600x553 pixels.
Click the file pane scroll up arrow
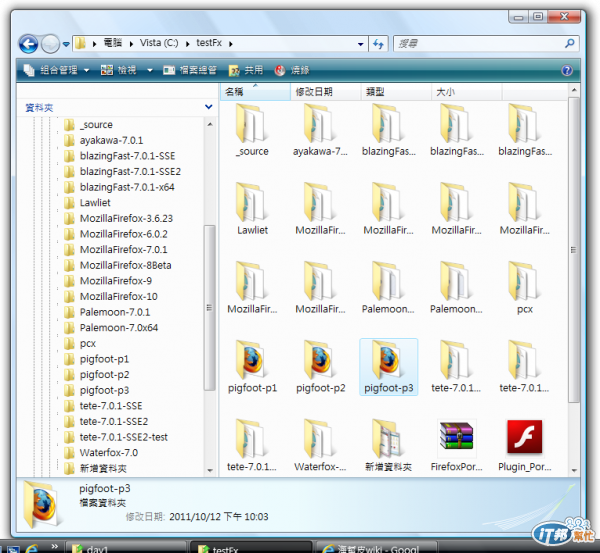click(x=574, y=90)
